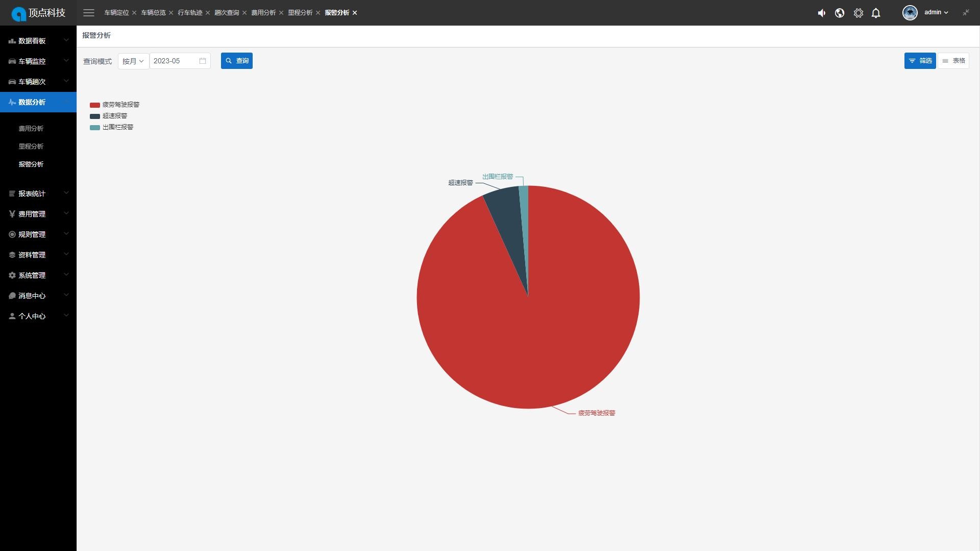Open language globe icon in header
The height and width of the screenshot is (551, 980).
click(840, 13)
